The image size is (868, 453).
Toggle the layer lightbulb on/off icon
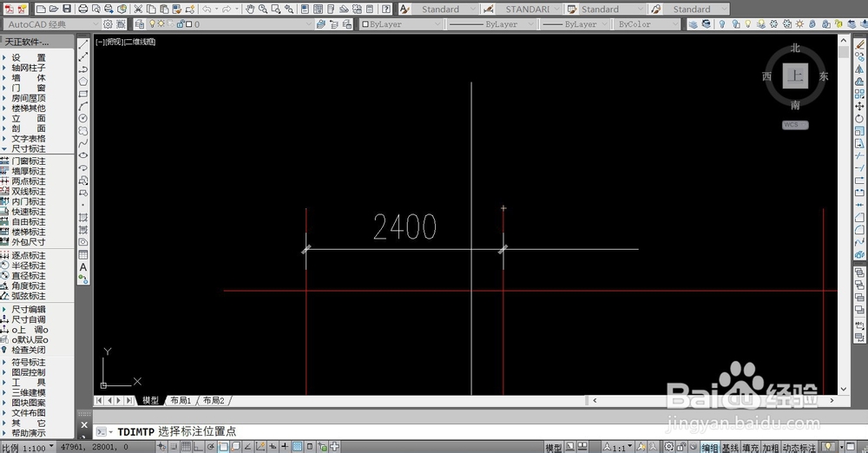pyautogui.click(x=152, y=24)
